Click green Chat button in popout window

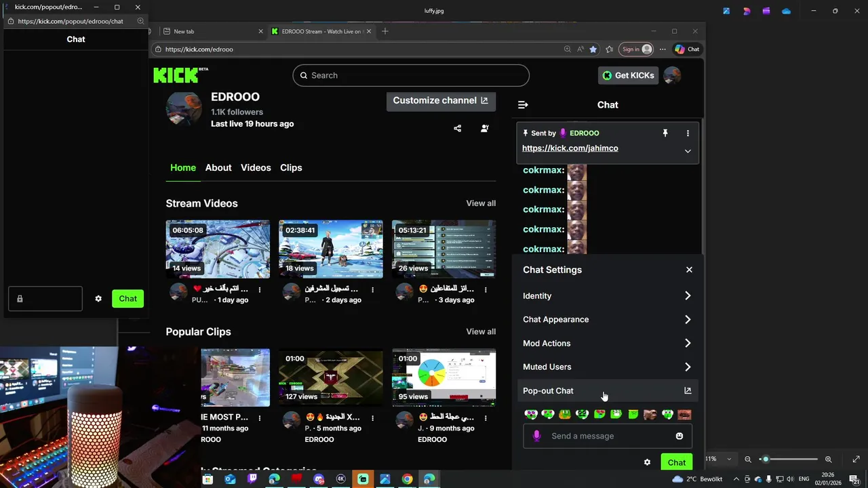coord(127,298)
